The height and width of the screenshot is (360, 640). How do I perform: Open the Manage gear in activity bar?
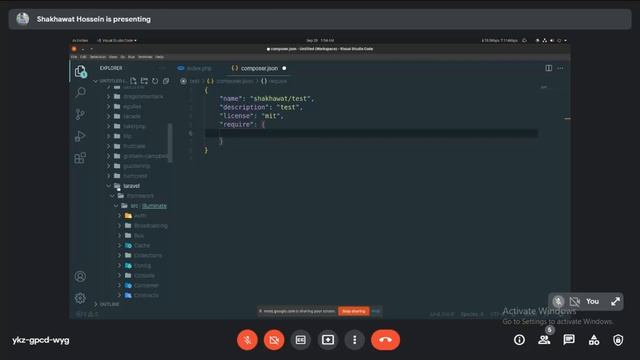80,298
